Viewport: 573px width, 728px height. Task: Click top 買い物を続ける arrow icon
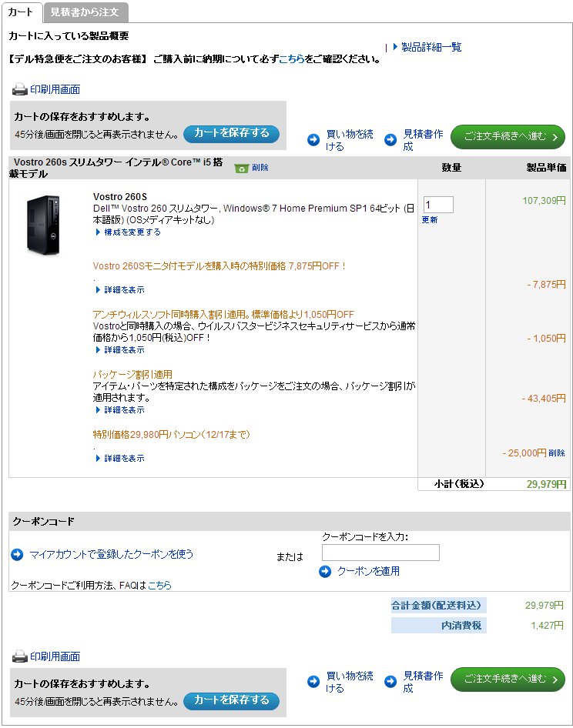pyautogui.click(x=313, y=140)
